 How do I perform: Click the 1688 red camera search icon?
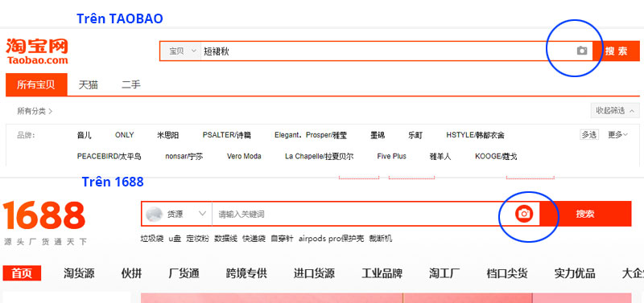pos(524,214)
